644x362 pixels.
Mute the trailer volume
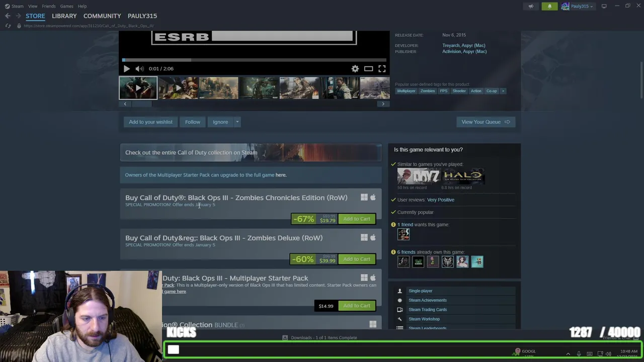click(x=139, y=69)
